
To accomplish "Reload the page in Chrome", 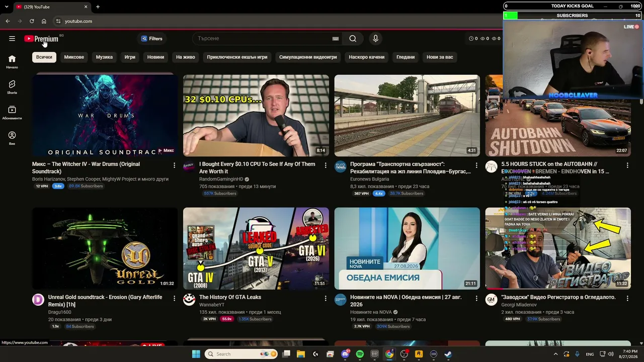I will point(32,21).
